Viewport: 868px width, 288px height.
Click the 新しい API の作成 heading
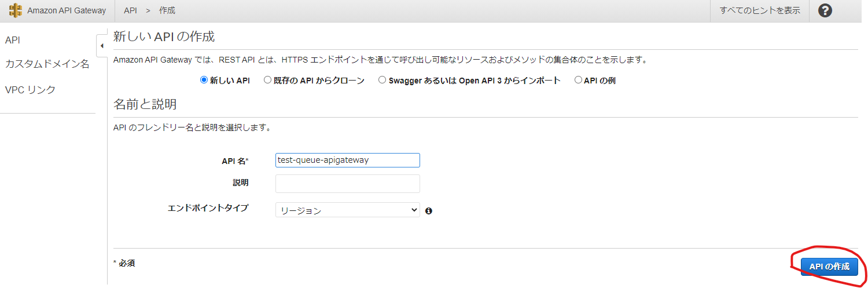(x=164, y=37)
